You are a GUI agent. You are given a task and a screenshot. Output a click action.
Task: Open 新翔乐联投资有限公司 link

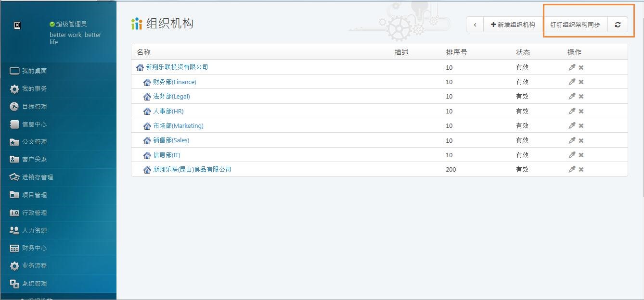[177, 67]
